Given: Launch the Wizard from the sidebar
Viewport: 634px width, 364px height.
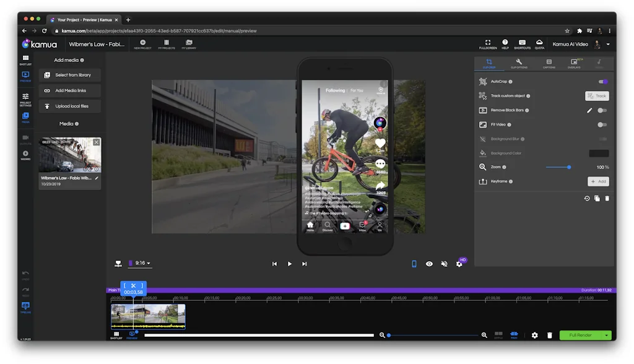Looking at the screenshot, I should click(x=25, y=155).
